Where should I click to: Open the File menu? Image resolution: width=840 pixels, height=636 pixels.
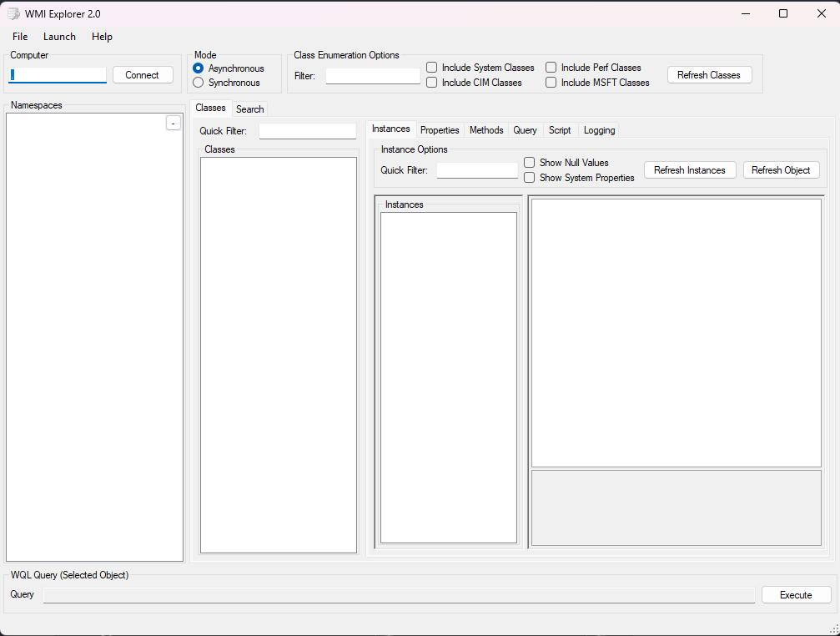pyautogui.click(x=20, y=37)
